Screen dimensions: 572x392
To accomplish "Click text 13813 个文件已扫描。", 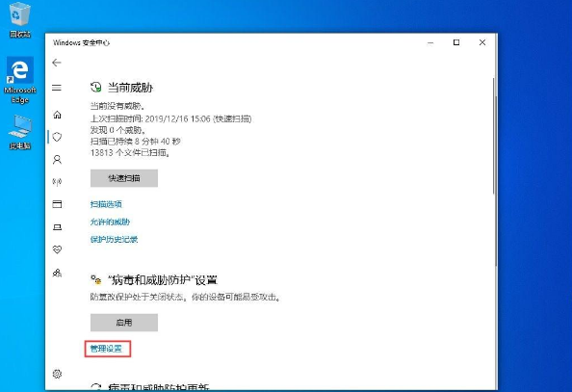I will [131, 152].
